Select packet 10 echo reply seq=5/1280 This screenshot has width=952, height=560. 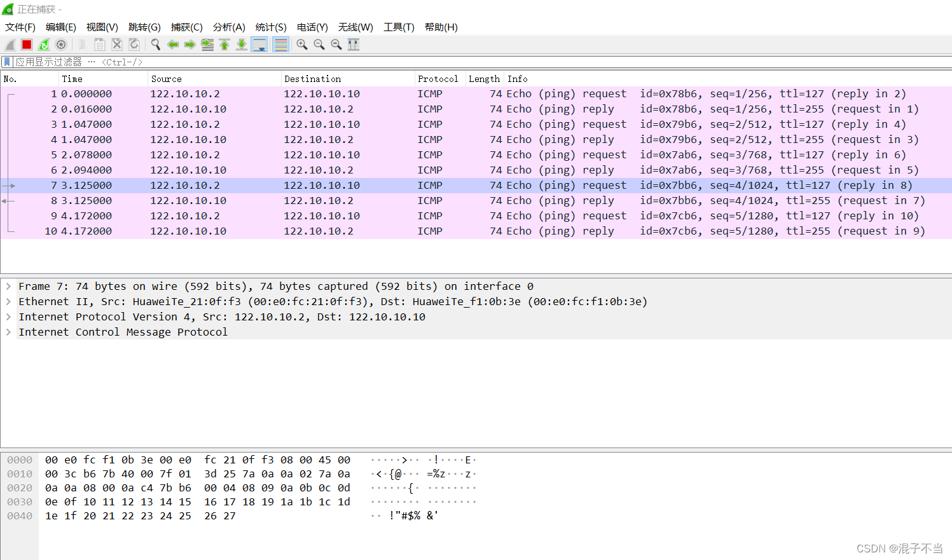pos(476,231)
